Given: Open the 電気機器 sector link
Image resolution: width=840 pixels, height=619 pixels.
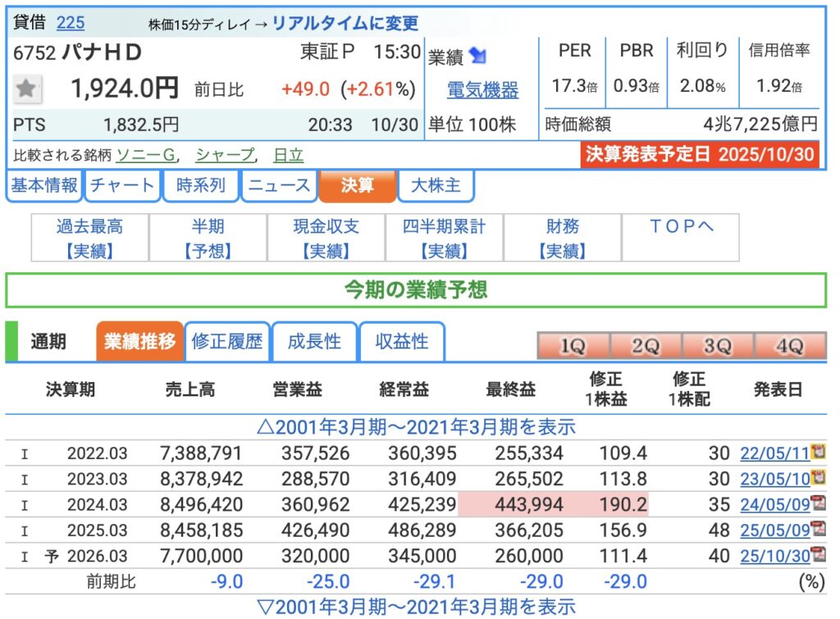Looking at the screenshot, I should tap(482, 90).
